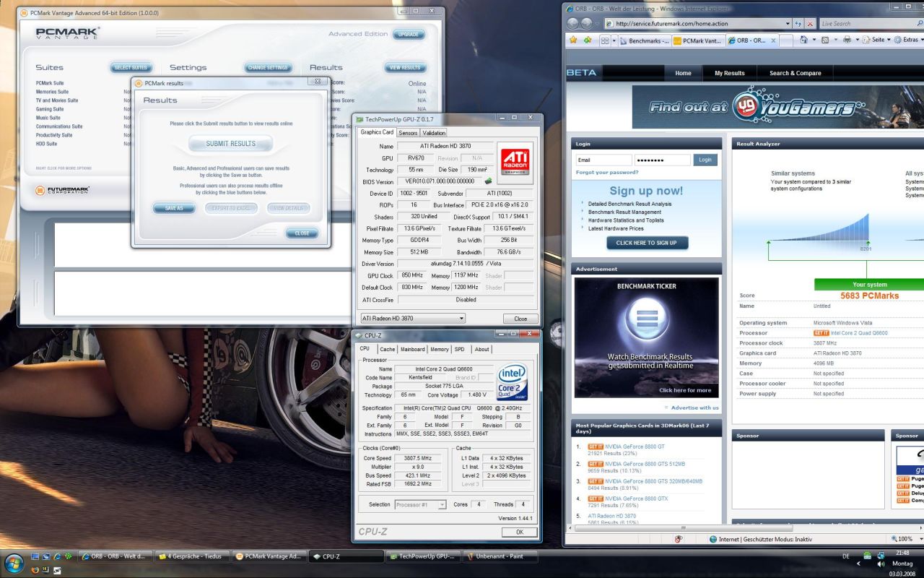Open My Results site navigation tab
Viewport: 924px width, 578px height.
click(729, 73)
